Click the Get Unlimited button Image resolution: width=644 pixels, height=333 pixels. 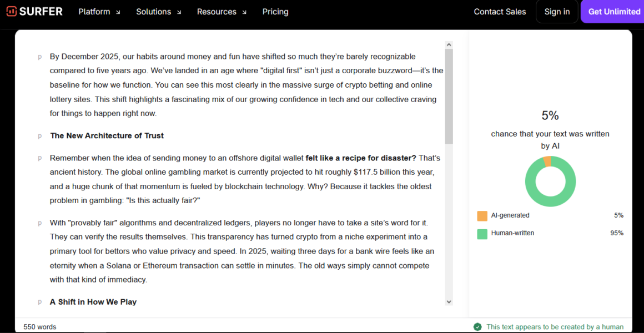coord(613,12)
